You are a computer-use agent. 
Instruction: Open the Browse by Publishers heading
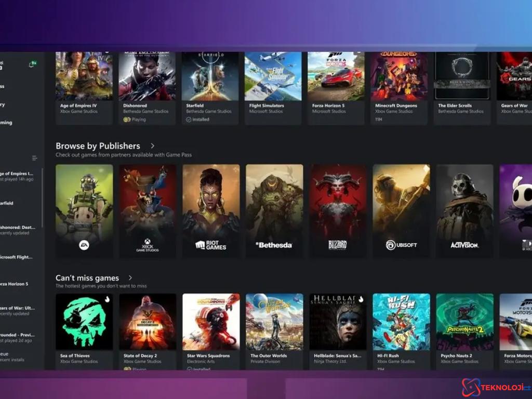pyautogui.click(x=98, y=146)
